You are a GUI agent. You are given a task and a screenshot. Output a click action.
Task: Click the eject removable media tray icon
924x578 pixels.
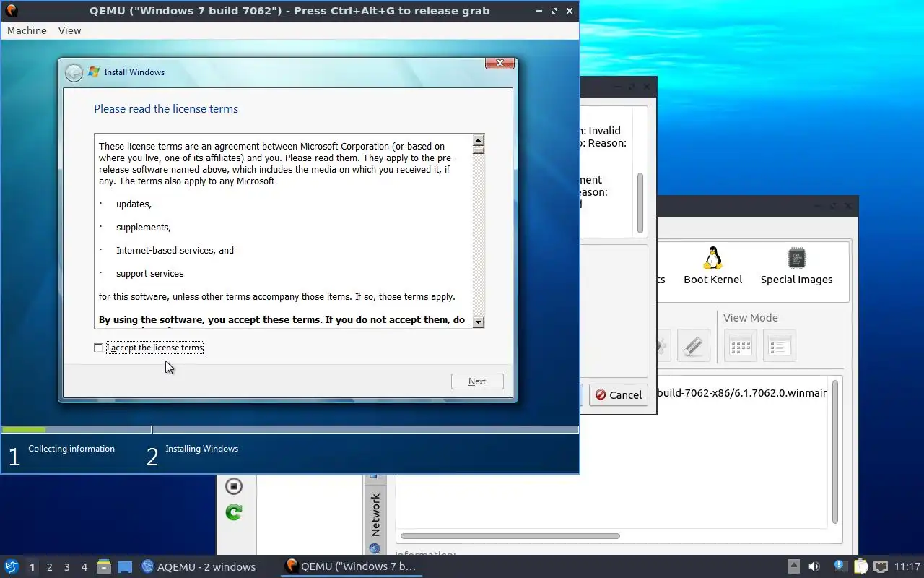[x=793, y=566]
